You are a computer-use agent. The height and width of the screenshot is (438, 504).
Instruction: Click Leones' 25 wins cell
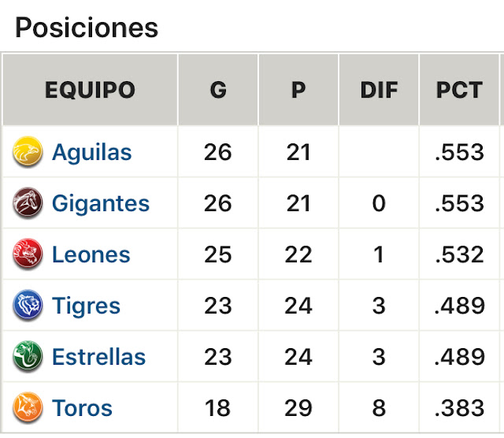(218, 254)
